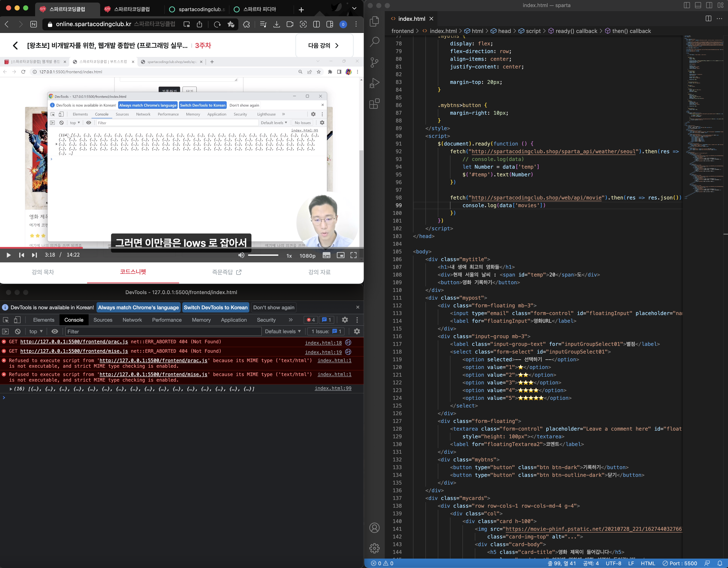Open DevTools main settings gear
728x568 pixels.
click(x=345, y=320)
